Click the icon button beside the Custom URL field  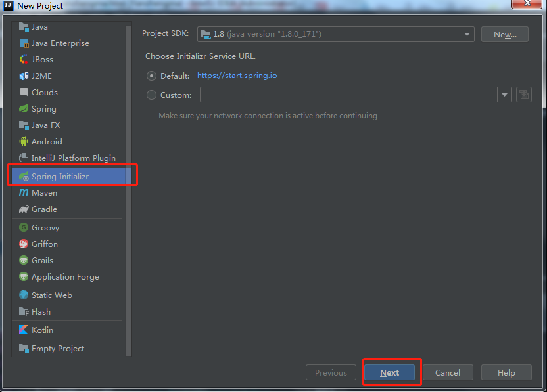(x=524, y=95)
